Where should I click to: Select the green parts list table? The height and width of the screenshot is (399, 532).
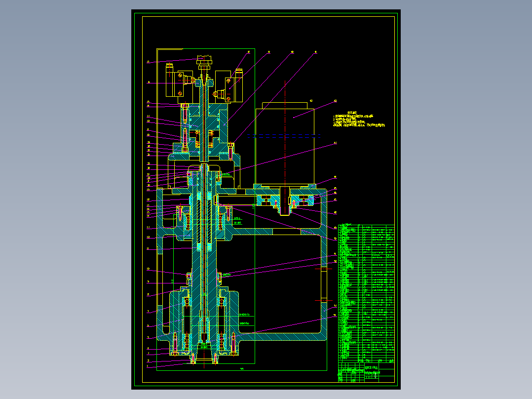point(366,294)
